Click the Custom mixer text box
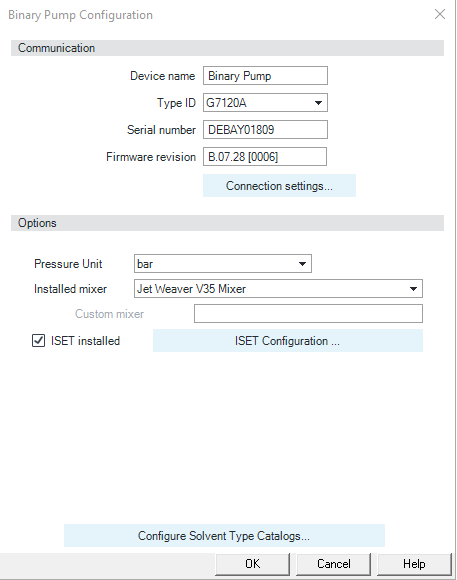This screenshot has height=580, width=457. tap(308, 314)
